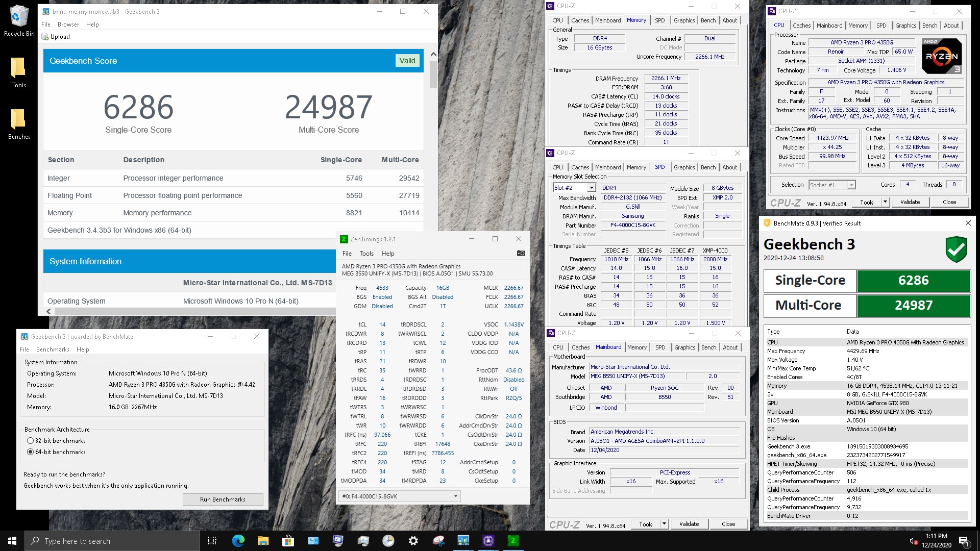The width and height of the screenshot is (980, 551).
Task: Switch to CPU-Z purple chip taskbar icon
Action: point(488,541)
